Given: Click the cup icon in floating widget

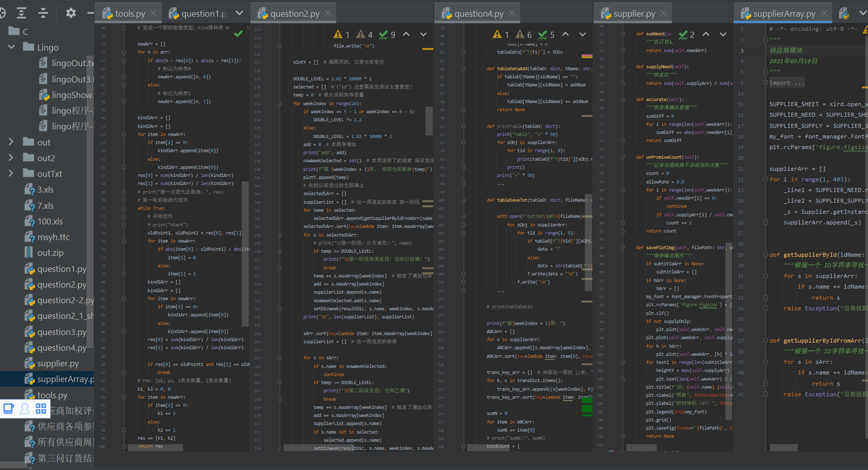Looking at the screenshot, I should point(9,408).
